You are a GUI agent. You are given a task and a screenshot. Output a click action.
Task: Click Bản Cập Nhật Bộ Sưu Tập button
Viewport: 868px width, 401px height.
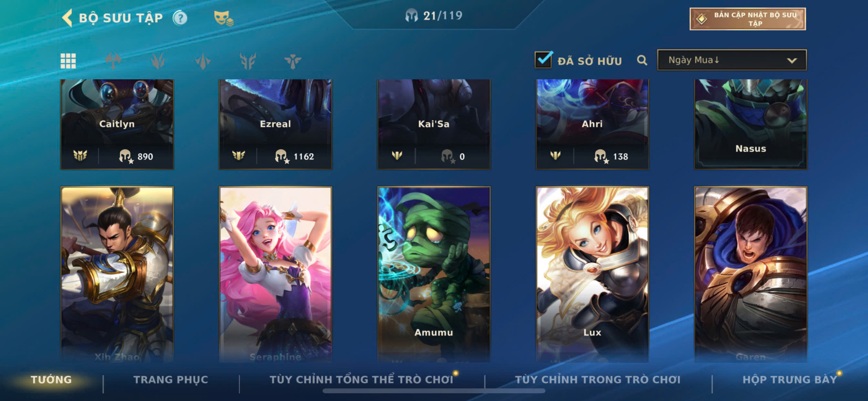[x=747, y=19]
